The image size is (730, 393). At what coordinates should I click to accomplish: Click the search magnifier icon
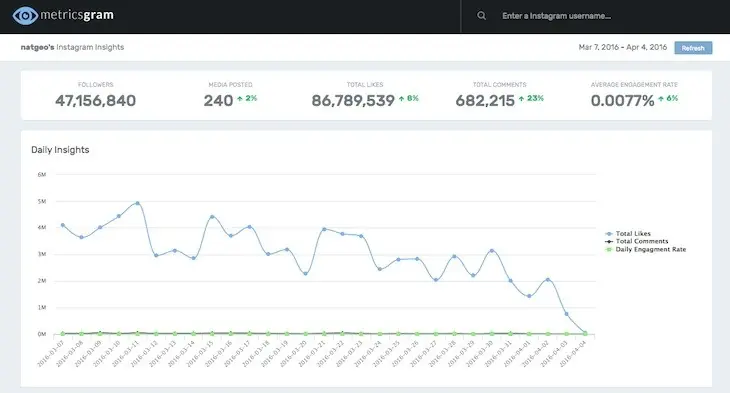click(481, 16)
